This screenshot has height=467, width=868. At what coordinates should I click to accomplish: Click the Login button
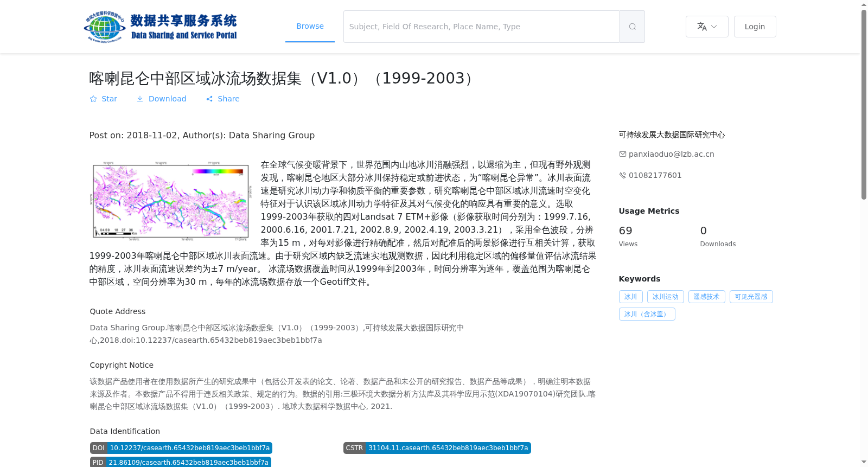coord(755,27)
